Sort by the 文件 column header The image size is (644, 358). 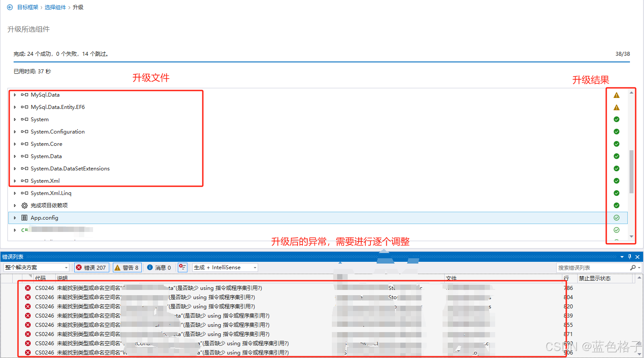click(x=451, y=278)
